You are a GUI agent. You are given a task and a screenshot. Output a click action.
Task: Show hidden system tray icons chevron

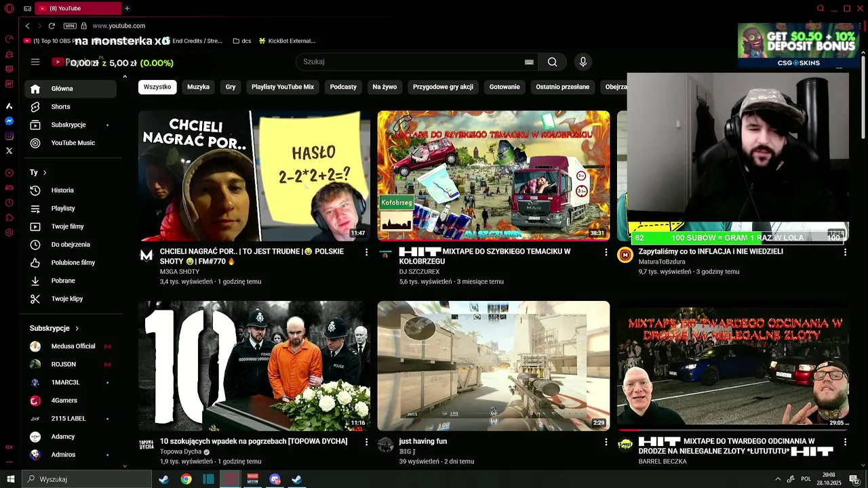(777, 479)
